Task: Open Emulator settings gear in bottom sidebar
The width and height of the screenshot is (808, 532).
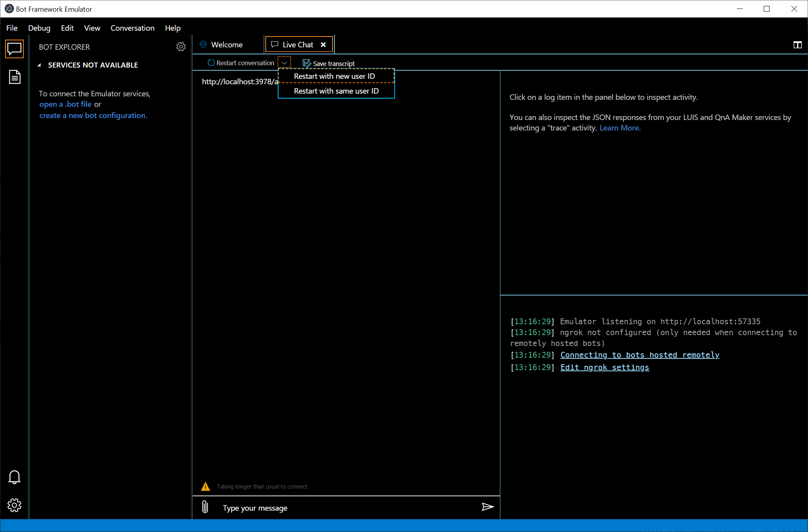Action: (x=14, y=505)
